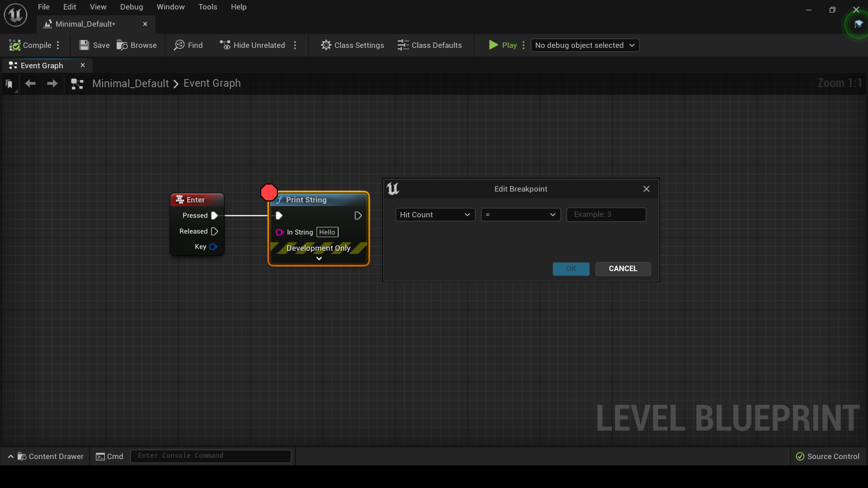Open Hide Unrelated options menu
Image resolution: width=868 pixels, height=488 pixels.
(295, 45)
